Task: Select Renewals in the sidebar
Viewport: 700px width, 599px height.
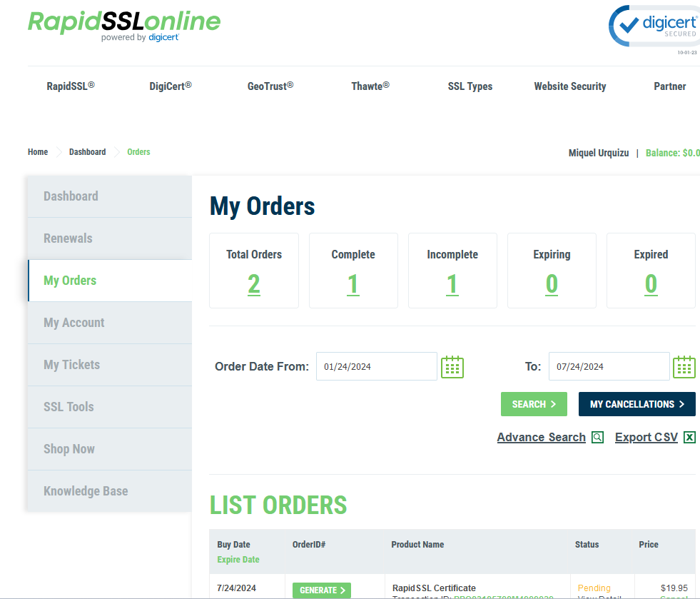Action: [x=110, y=238]
